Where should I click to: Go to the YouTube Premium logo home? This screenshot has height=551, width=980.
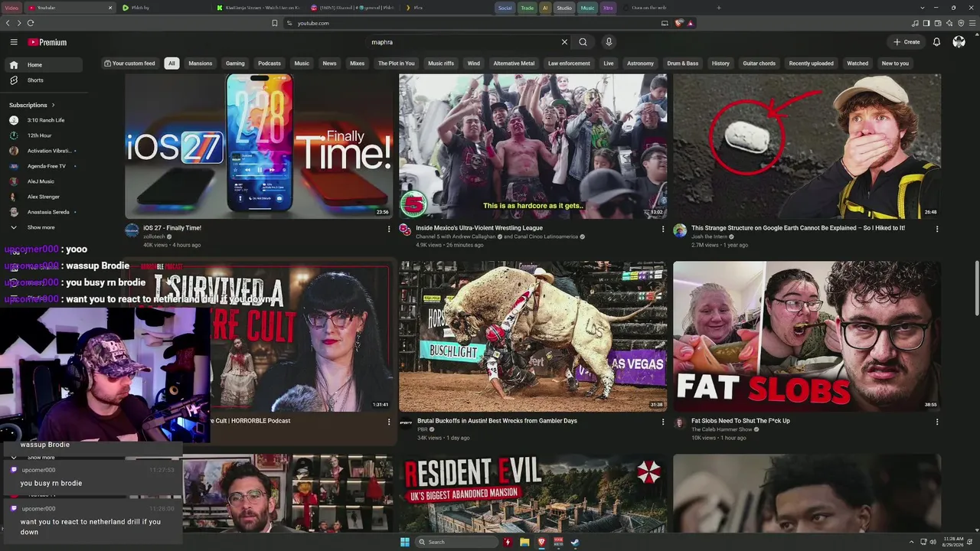coord(47,42)
